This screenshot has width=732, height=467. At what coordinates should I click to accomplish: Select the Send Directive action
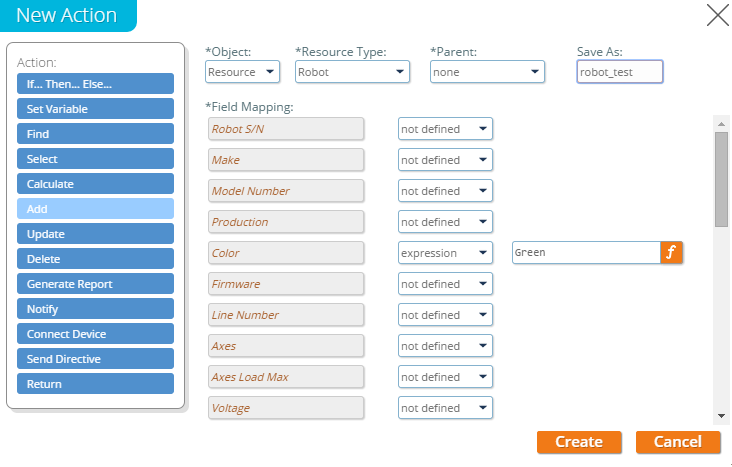[x=95, y=359]
